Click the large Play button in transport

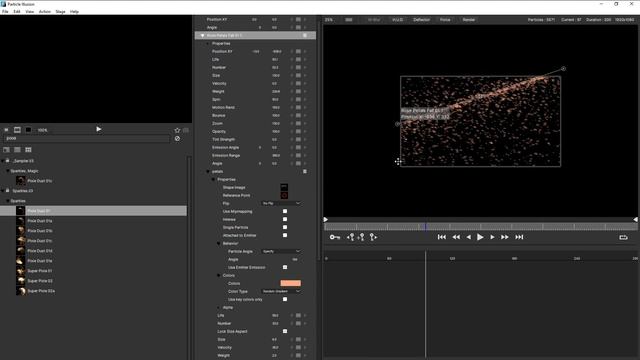(480, 237)
